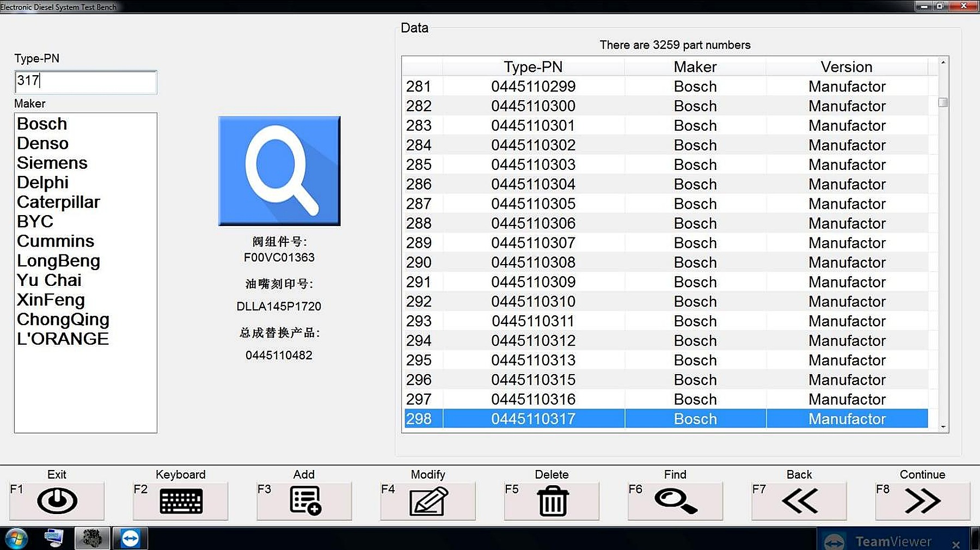Select Bosch in the Maker list

(42, 124)
